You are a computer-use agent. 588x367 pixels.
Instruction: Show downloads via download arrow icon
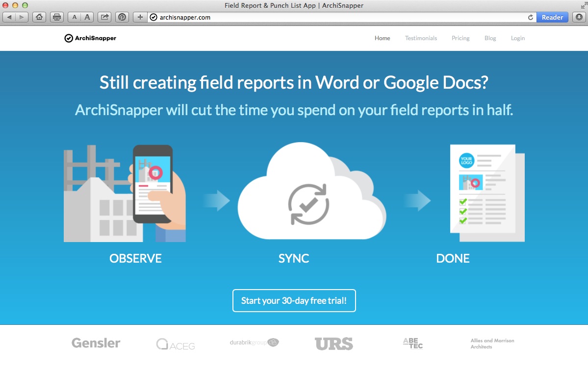coord(579,17)
